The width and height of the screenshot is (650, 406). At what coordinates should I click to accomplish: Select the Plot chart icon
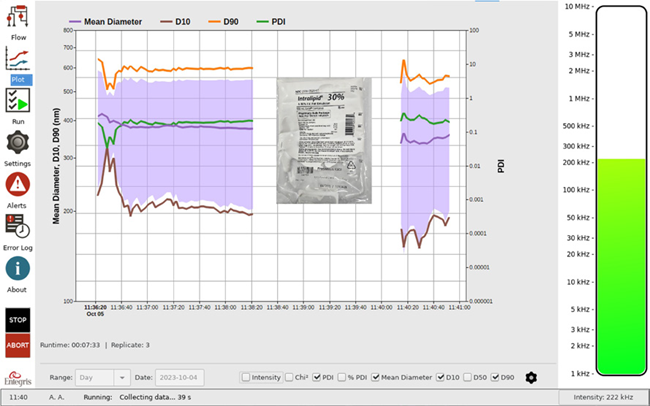click(x=18, y=62)
